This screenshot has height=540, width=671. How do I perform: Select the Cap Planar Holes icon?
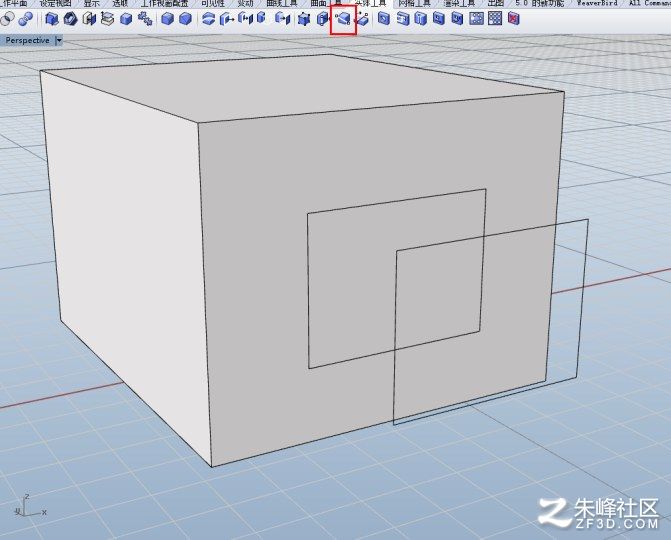(70, 19)
